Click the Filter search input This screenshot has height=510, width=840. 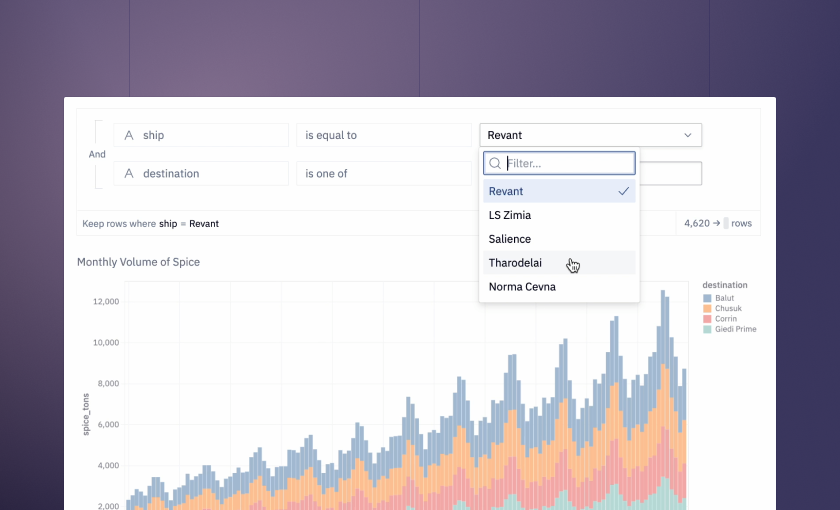[x=559, y=163]
